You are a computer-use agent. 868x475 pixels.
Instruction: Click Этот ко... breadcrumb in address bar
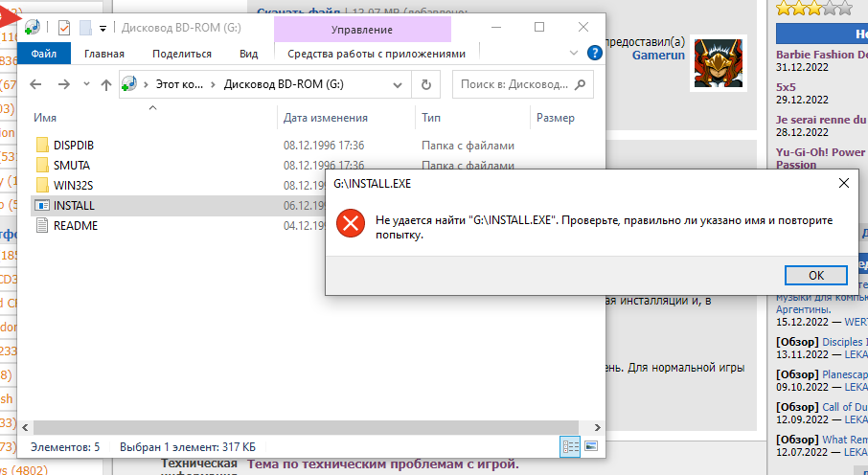179,84
